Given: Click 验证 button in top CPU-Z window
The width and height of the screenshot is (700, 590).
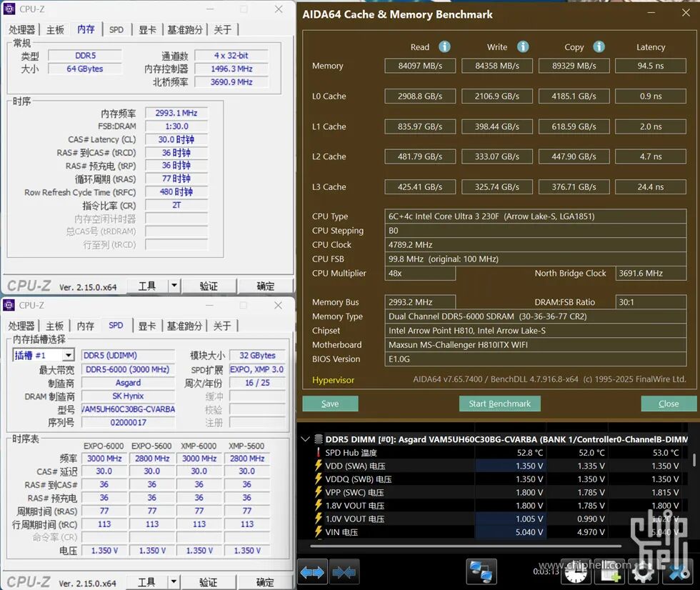Looking at the screenshot, I should coord(209,286).
